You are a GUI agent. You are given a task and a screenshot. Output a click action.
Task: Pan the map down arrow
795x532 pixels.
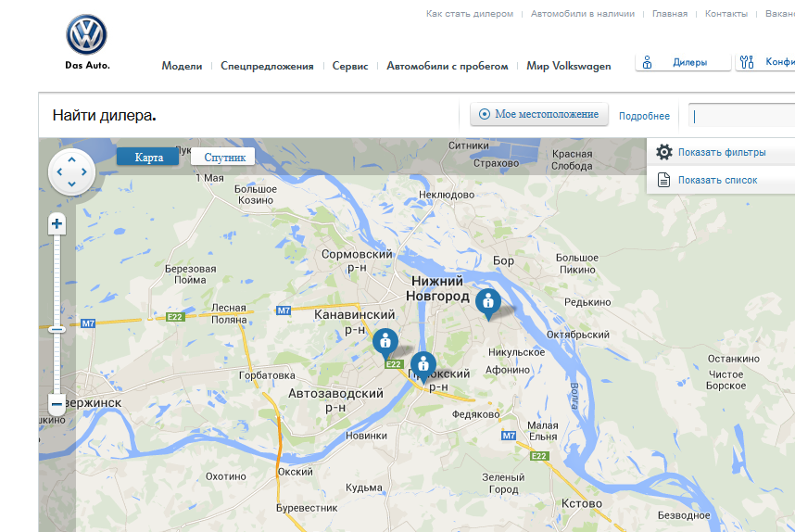point(72,184)
